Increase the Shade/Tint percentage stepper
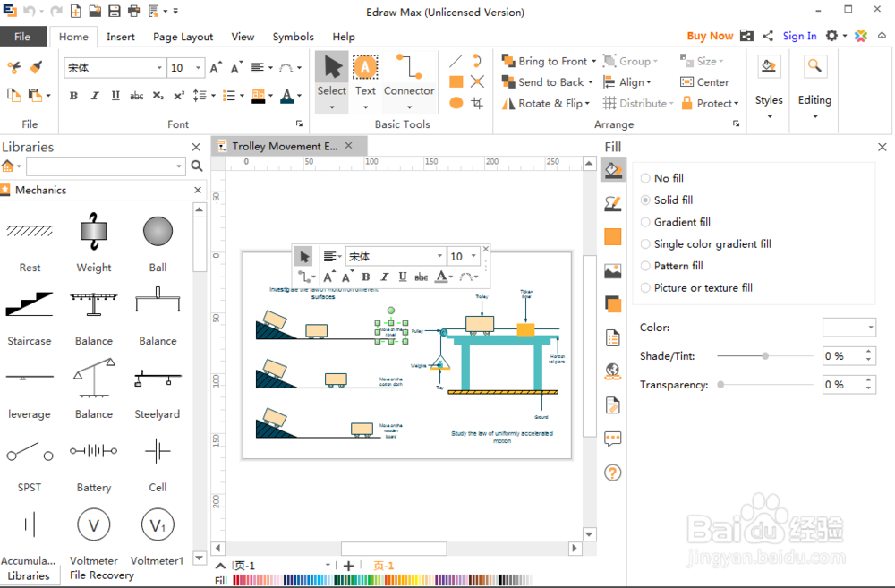 [x=869, y=352]
